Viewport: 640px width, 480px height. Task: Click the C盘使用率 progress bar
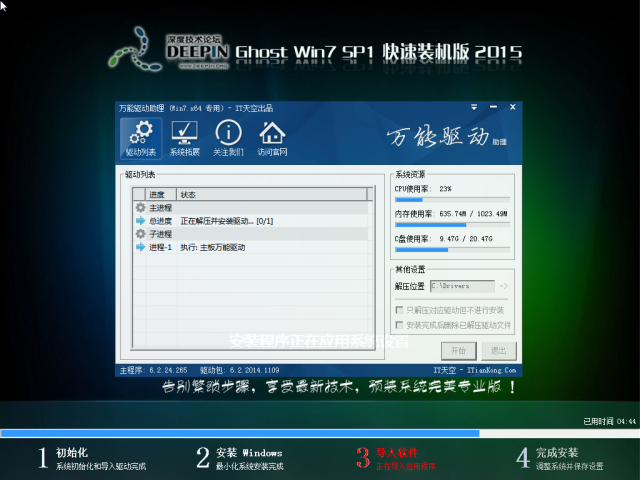click(452, 250)
